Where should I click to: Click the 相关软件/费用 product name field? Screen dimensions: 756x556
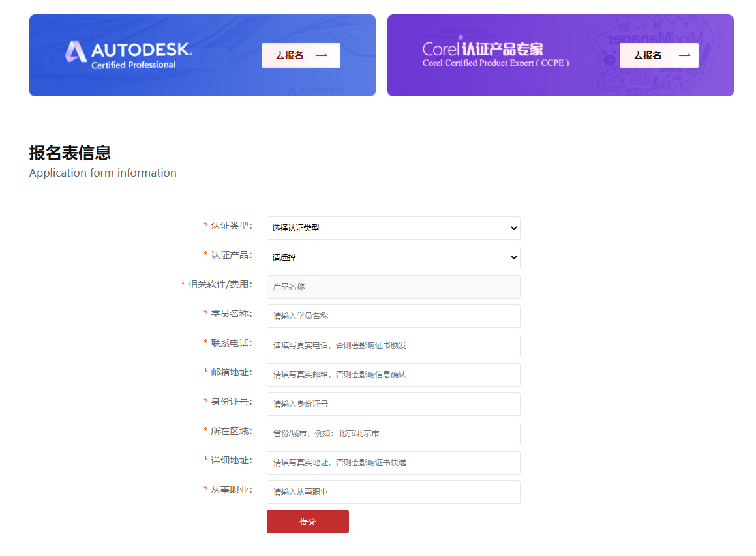(x=393, y=287)
